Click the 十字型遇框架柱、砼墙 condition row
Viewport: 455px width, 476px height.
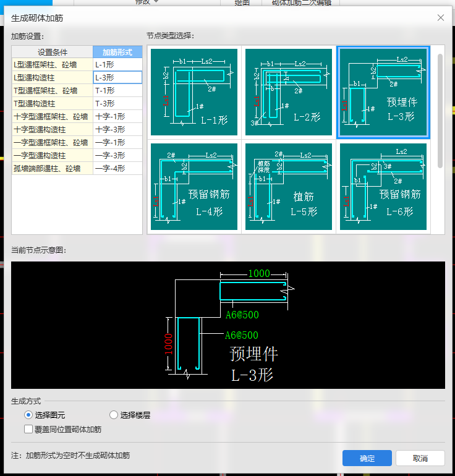click(52, 117)
